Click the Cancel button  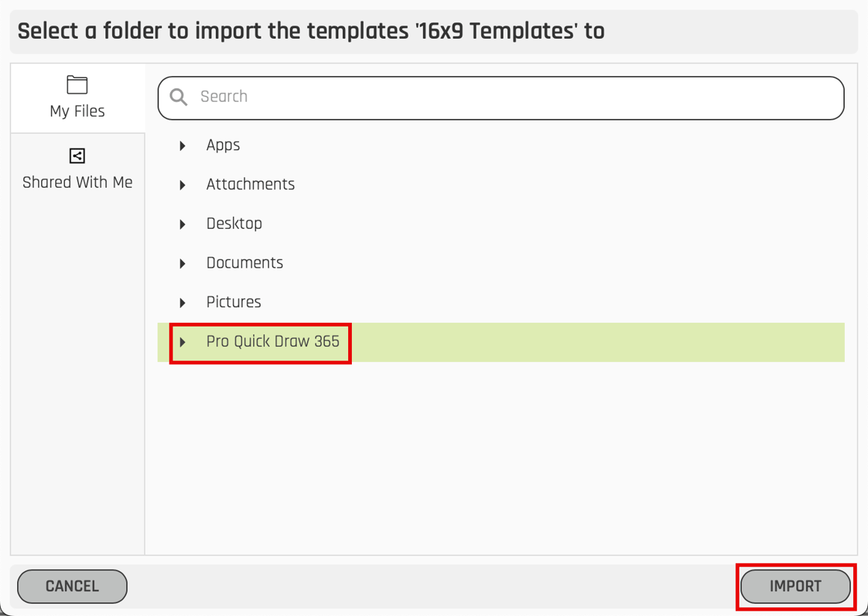click(x=72, y=586)
